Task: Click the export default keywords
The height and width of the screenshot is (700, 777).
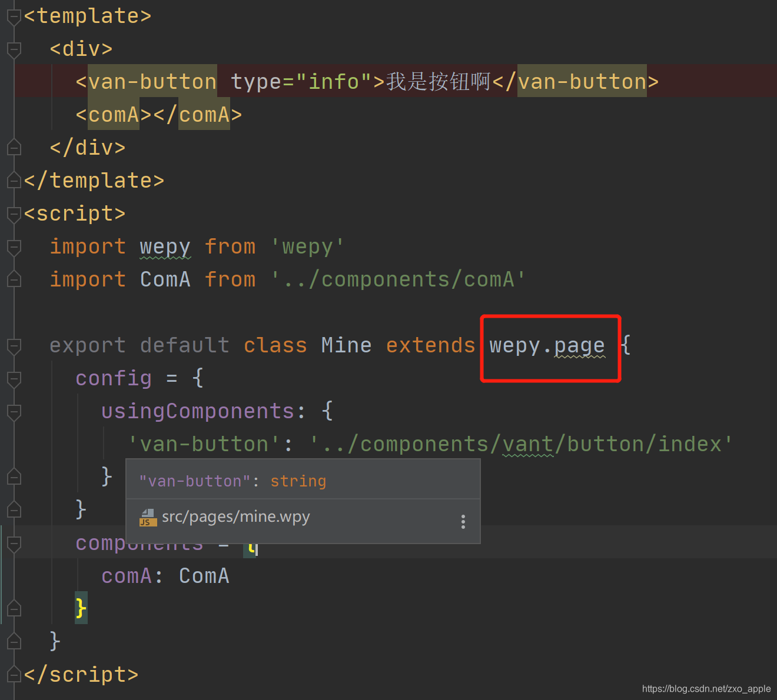Action: tap(140, 345)
